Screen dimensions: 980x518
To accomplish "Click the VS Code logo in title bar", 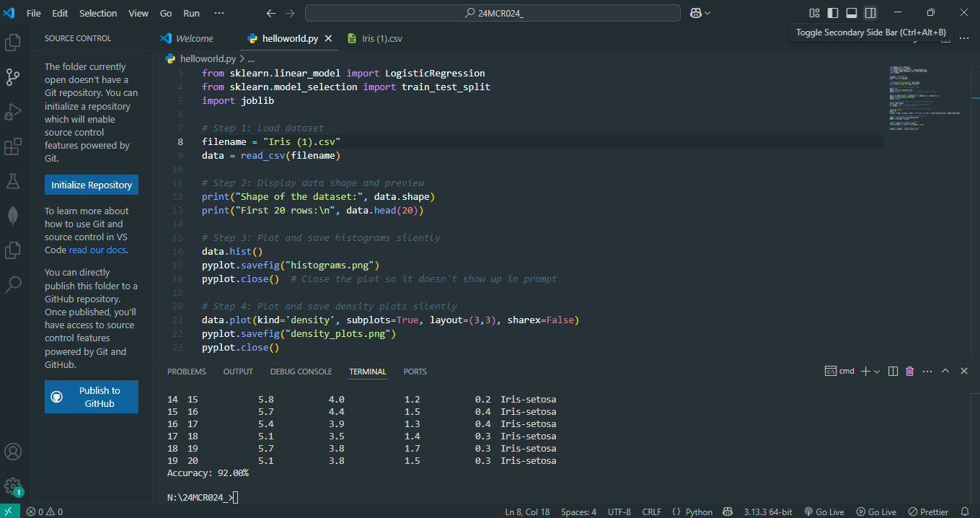I will (x=9, y=13).
